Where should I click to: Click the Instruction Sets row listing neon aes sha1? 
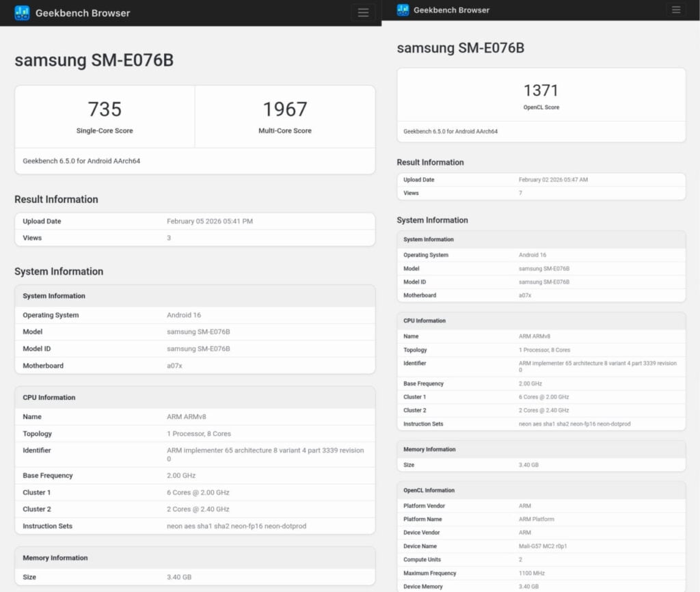pyautogui.click(x=195, y=526)
